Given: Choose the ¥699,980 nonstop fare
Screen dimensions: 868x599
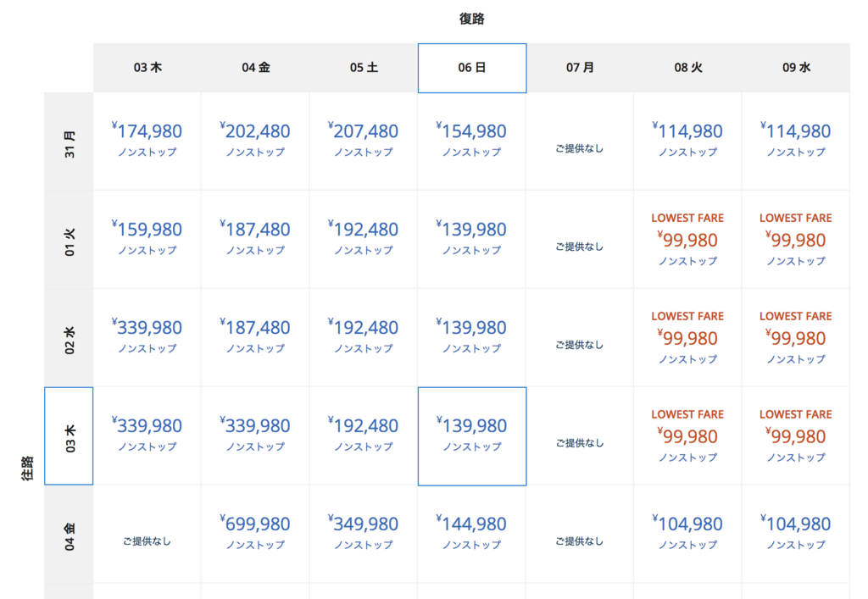Looking at the screenshot, I should click(x=255, y=535).
